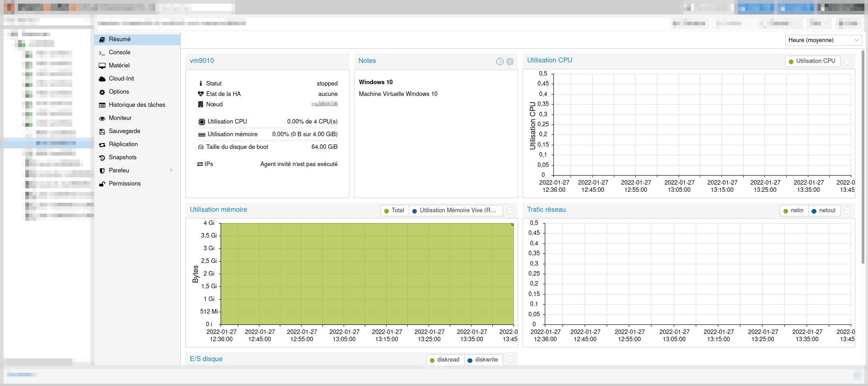Click CPU chart round undo-zoom button
Viewport: 868px width, 386px height.
click(x=848, y=61)
